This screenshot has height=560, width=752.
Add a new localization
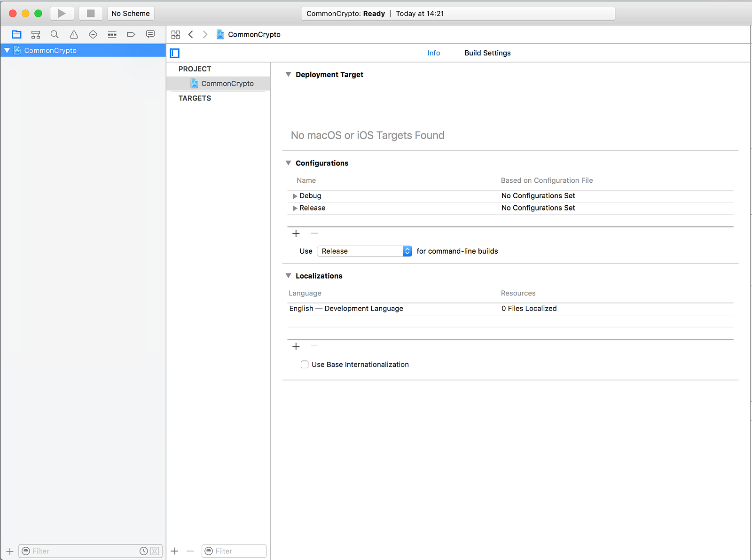[296, 346]
